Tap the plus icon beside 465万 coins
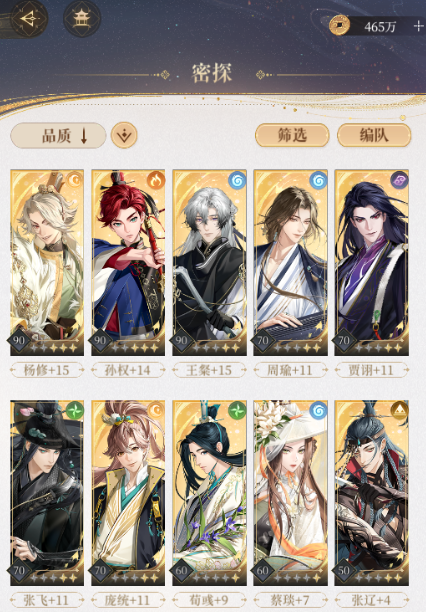Image resolution: width=426 pixels, height=612 pixels. 418,26
